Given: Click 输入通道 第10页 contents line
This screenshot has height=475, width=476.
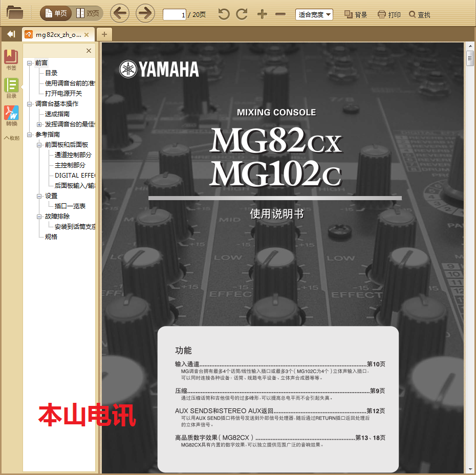Looking at the screenshot, I should click(280, 364).
